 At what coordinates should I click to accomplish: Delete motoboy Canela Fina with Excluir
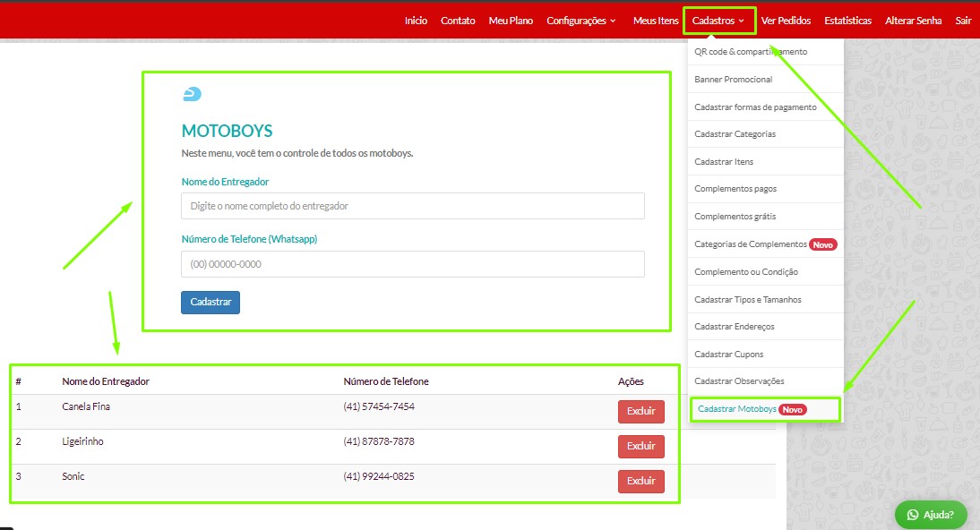click(640, 412)
